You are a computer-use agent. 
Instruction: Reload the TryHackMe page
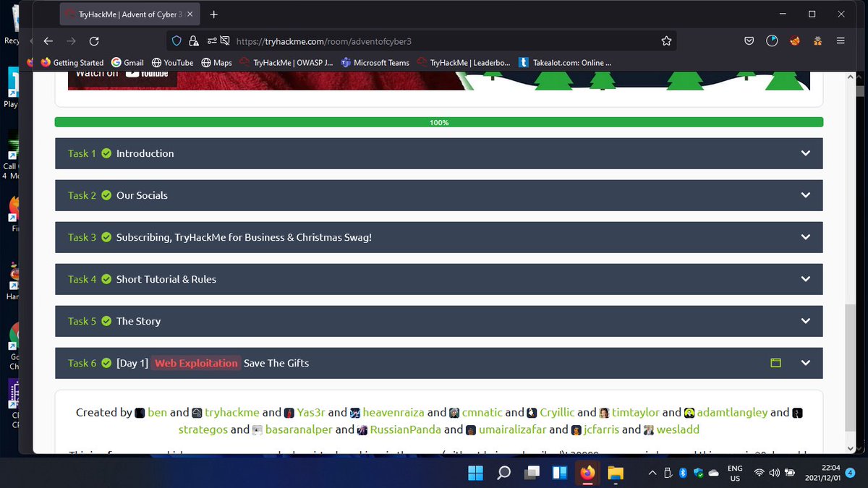[94, 41]
